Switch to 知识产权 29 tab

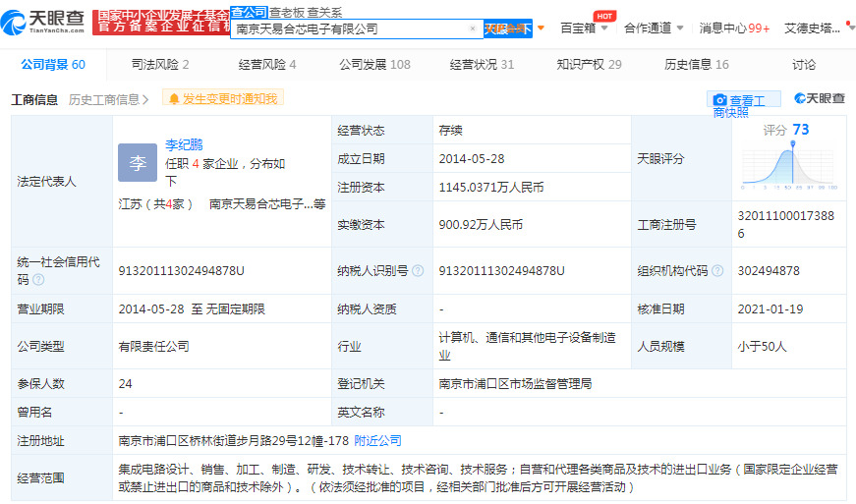coord(589,65)
